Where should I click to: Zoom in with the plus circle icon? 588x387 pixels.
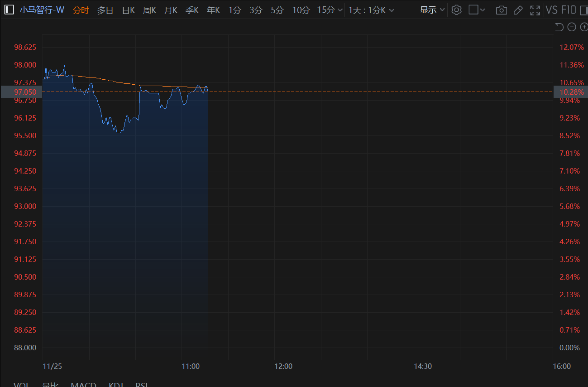coord(584,27)
